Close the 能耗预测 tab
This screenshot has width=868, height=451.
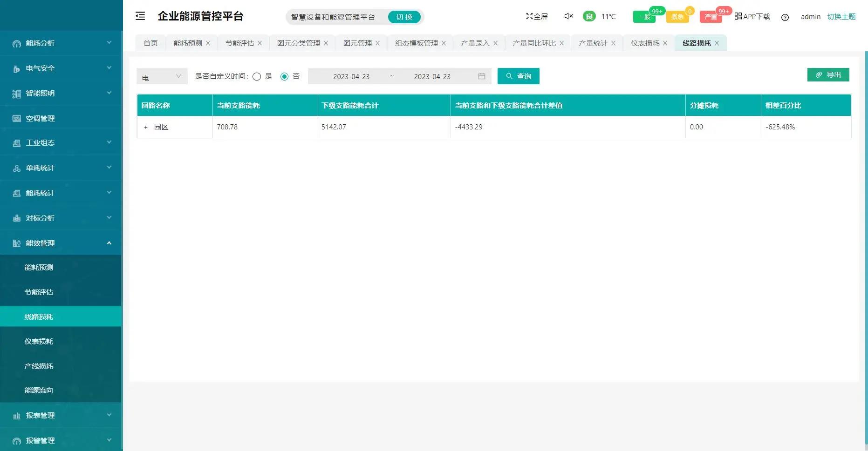click(208, 43)
